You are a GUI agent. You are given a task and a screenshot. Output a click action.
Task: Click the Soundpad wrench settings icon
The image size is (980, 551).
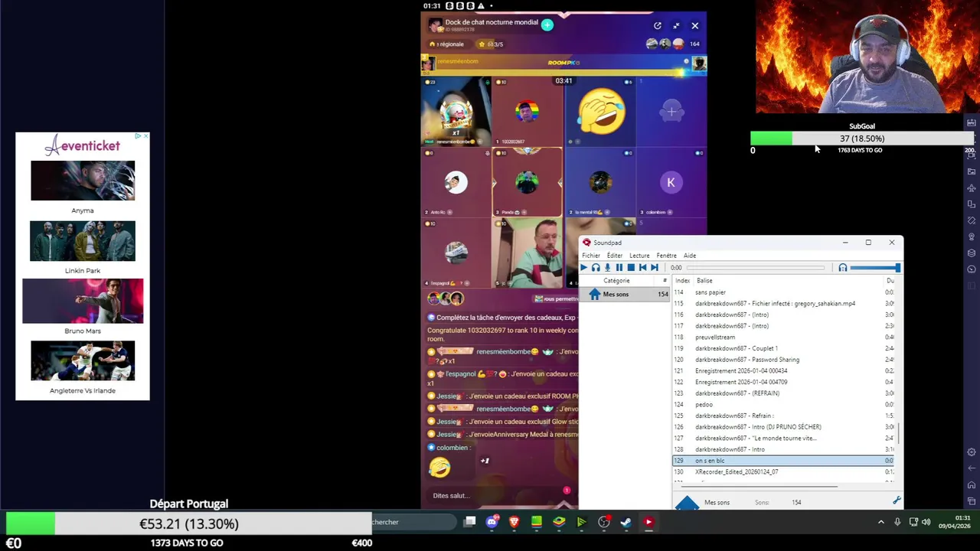(897, 500)
